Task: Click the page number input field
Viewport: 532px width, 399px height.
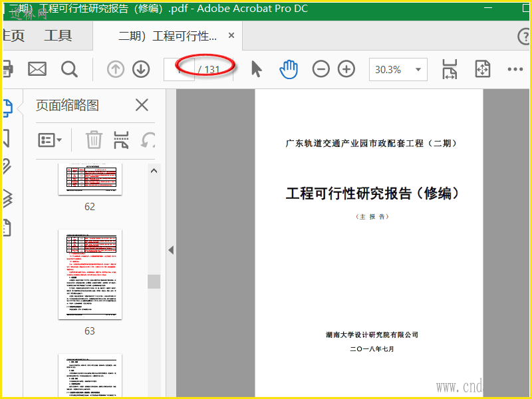Action: [x=179, y=69]
